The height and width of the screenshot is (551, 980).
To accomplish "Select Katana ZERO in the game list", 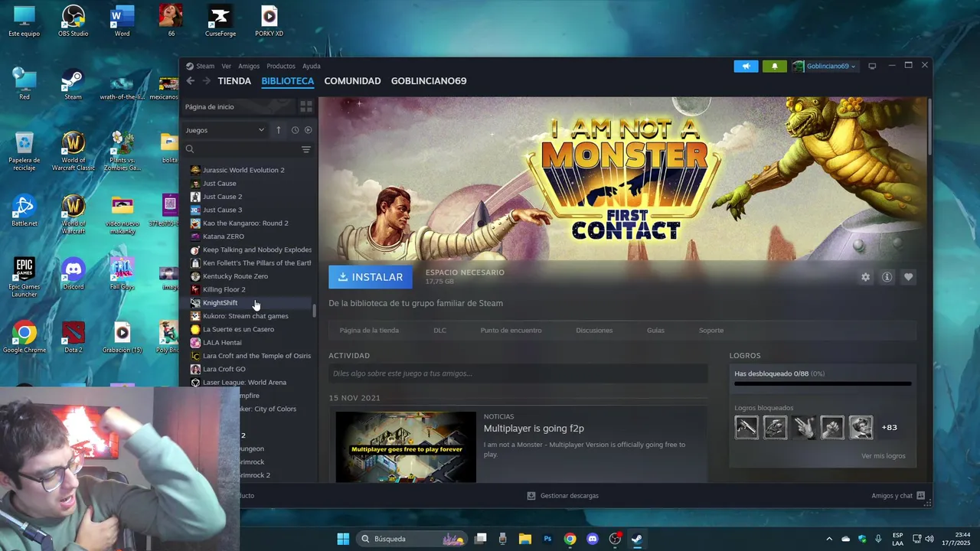I will pos(224,236).
